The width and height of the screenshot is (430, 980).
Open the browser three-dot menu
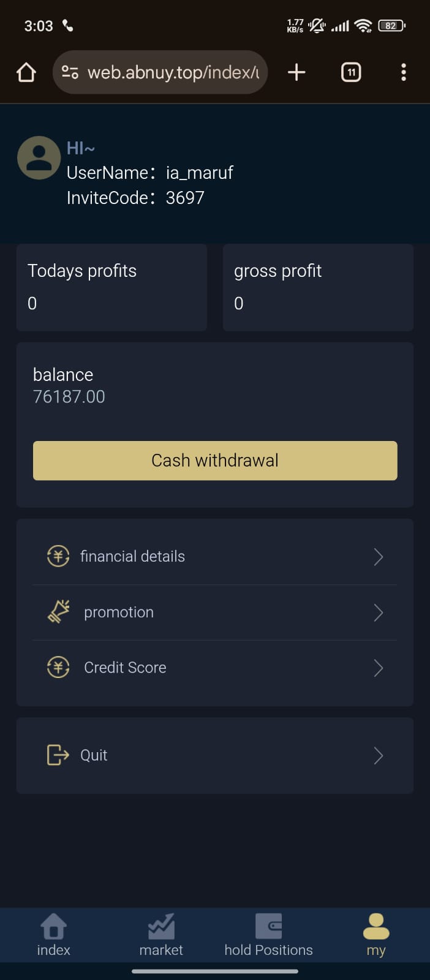pos(403,72)
